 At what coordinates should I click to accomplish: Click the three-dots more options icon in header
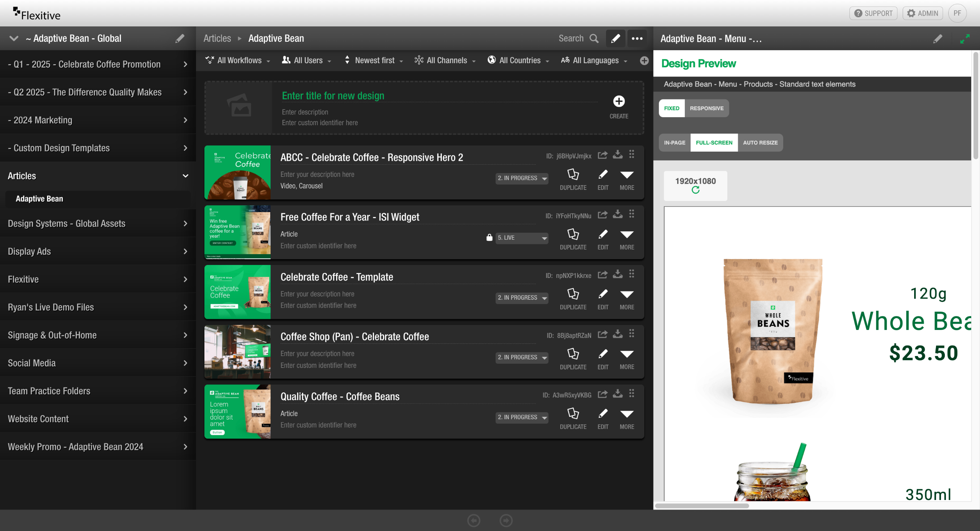point(637,38)
